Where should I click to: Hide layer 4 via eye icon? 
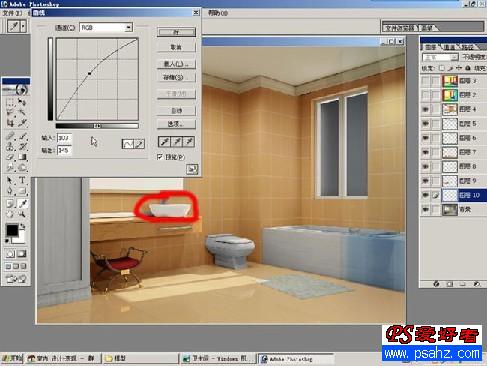click(x=426, y=109)
